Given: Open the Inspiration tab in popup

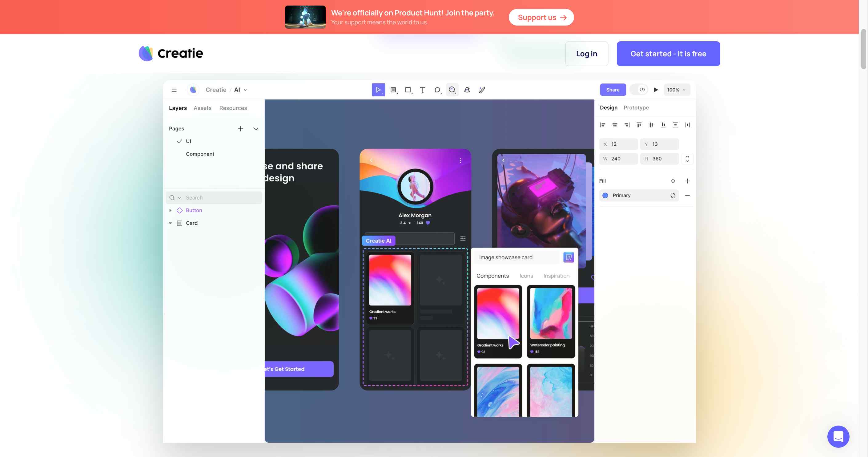Looking at the screenshot, I should coord(556,276).
